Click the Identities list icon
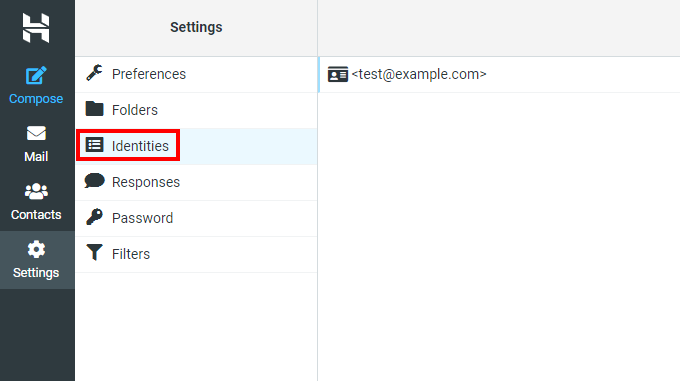Image resolution: width=680 pixels, height=381 pixels. [x=94, y=145]
